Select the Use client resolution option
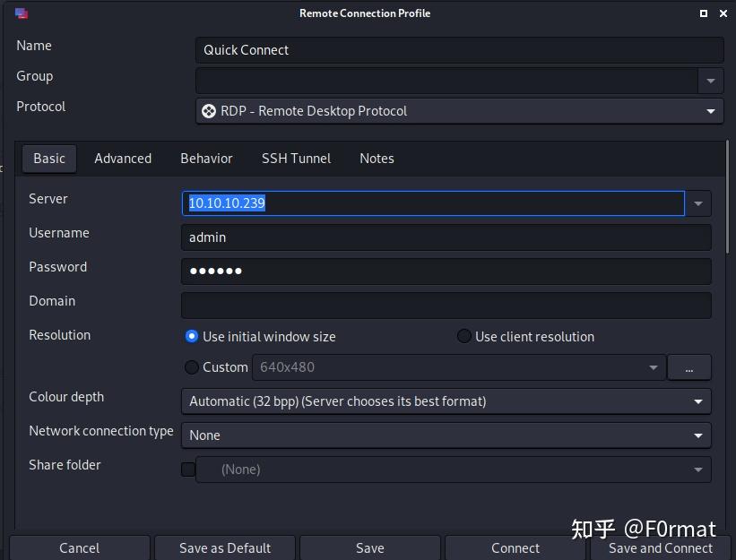This screenshot has height=560, width=736. 464,336
